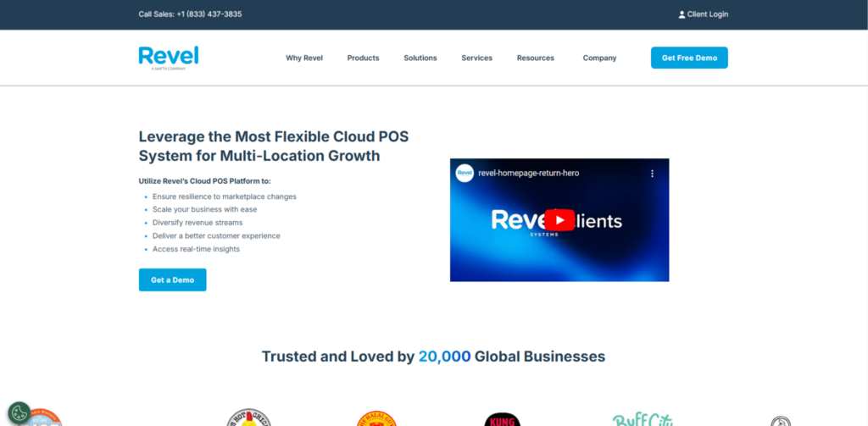The width and height of the screenshot is (868, 426).
Task: Open the Services menu item
Action: pos(476,58)
